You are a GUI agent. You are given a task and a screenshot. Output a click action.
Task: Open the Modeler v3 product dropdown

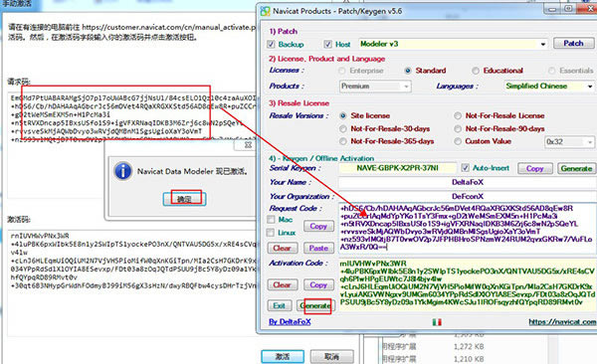[x=453, y=44]
